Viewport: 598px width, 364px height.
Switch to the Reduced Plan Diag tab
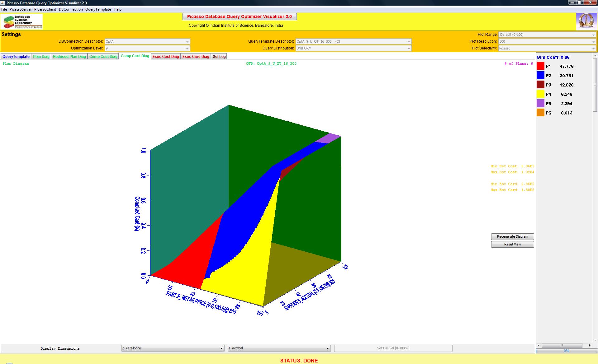tap(69, 56)
